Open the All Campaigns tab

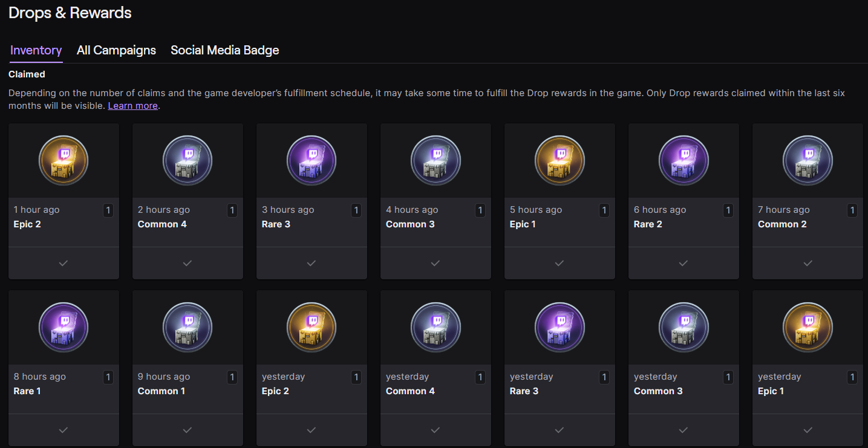(116, 50)
